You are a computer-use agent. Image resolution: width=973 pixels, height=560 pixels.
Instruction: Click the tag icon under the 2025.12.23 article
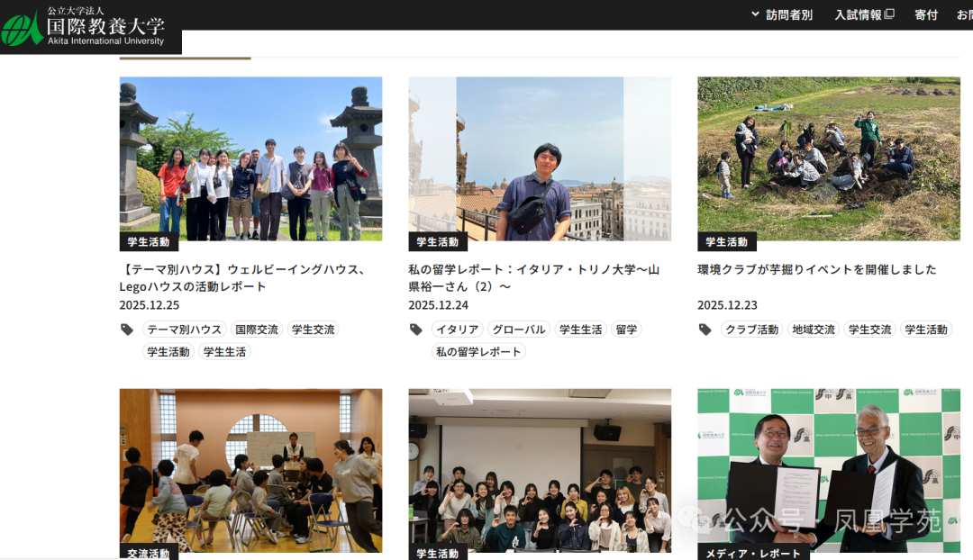[x=705, y=330]
